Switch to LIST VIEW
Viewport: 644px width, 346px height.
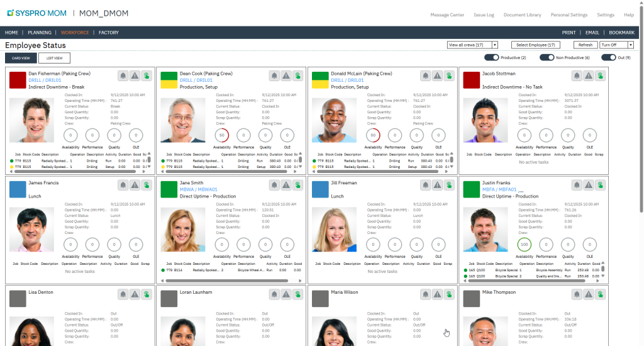point(54,58)
